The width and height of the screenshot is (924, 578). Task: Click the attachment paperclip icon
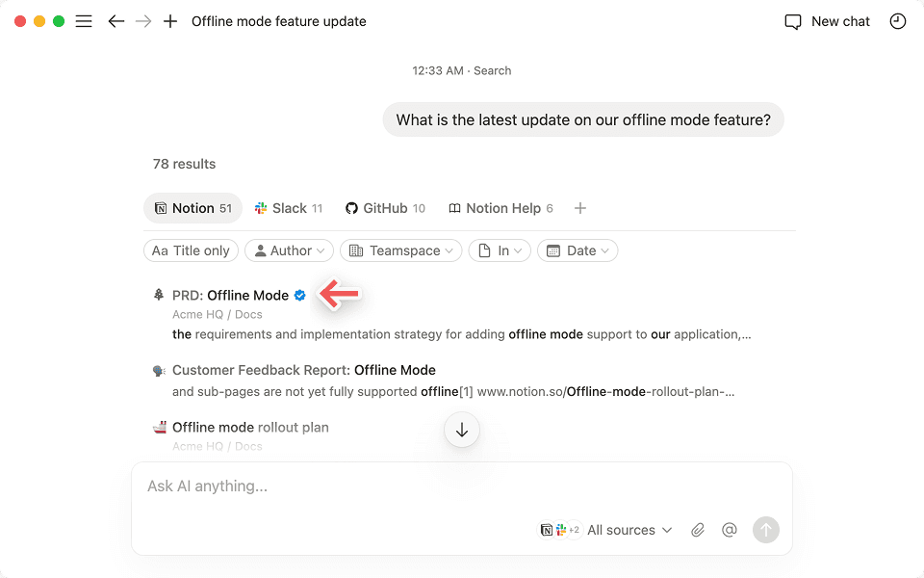coord(698,530)
